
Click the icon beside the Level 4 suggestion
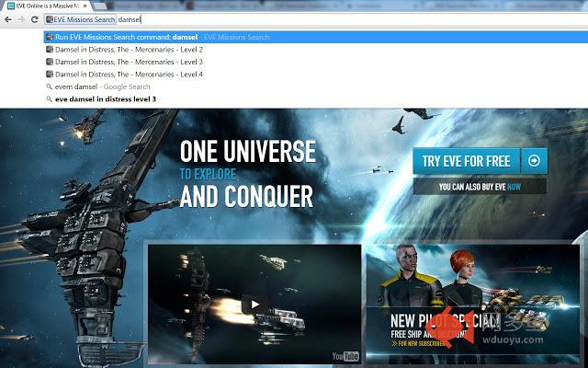tap(50, 74)
